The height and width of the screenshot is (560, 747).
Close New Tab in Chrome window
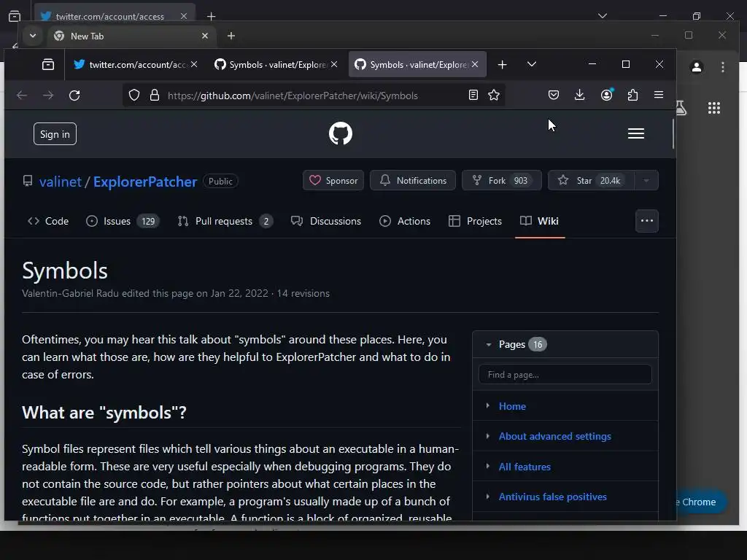(x=205, y=36)
